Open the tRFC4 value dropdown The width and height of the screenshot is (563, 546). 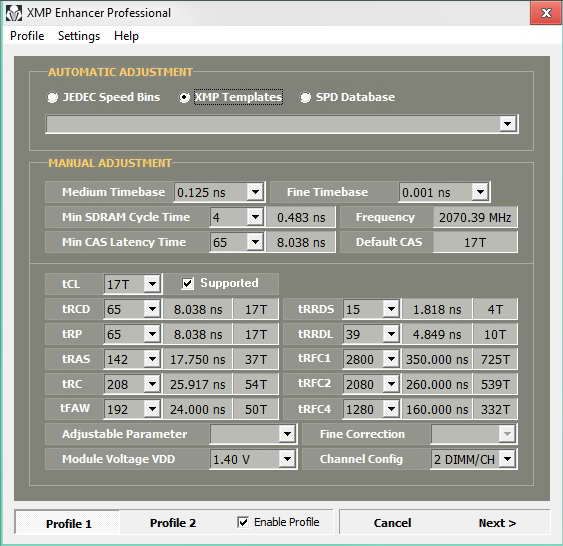(391, 409)
